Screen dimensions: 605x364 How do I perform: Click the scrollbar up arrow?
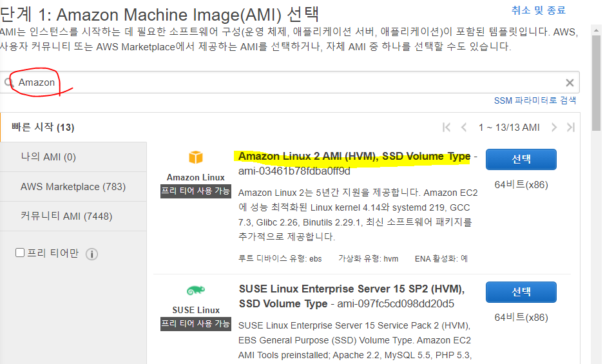(597, 30)
